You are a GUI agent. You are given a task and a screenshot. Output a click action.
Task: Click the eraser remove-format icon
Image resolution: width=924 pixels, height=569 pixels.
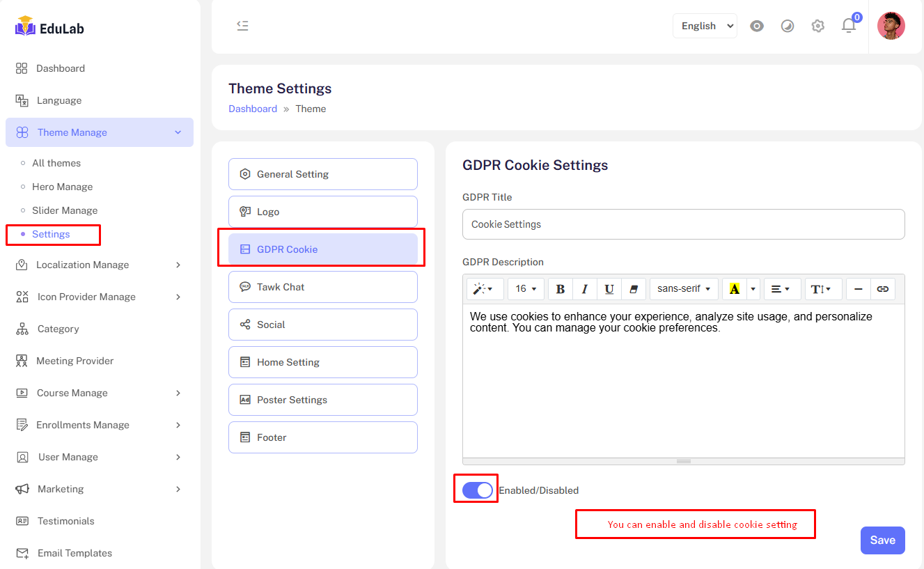633,289
